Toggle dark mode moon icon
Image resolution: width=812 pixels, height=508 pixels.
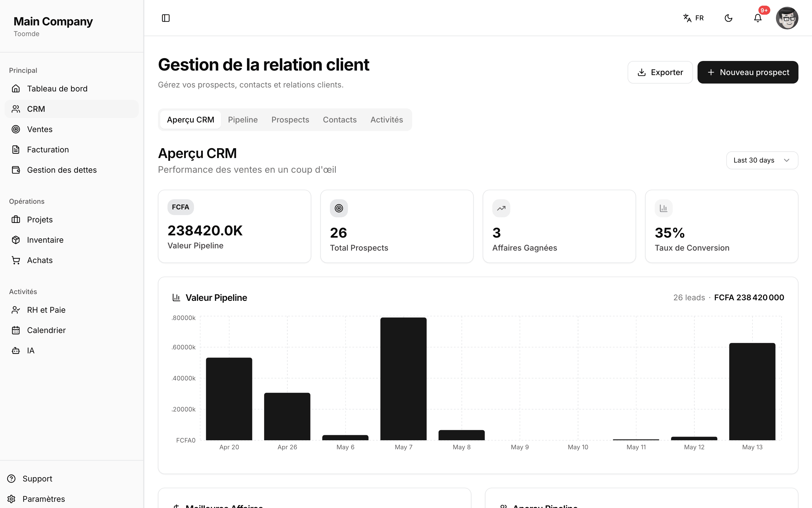pyautogui.click(x=729, y=18)
